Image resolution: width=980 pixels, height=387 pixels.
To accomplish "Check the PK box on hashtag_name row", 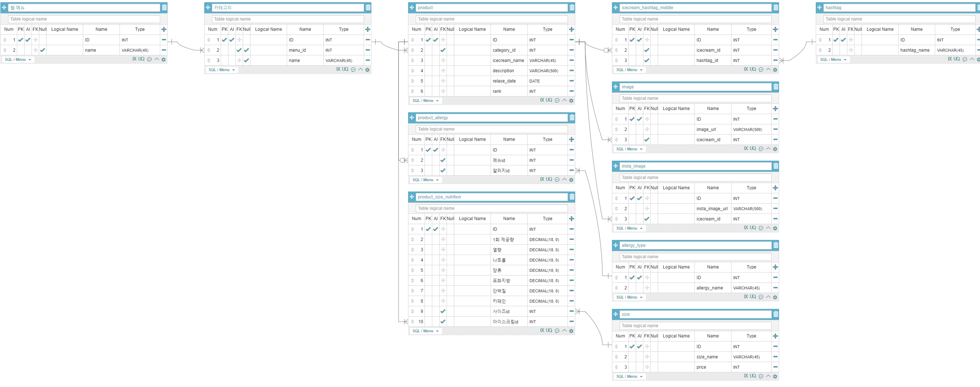I will [x=836, y=50].
